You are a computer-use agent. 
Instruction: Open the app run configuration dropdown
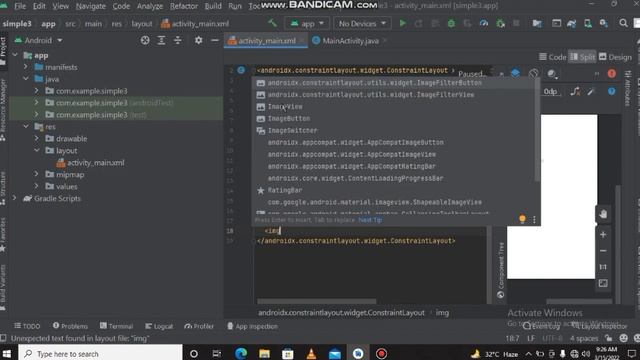(307, 23)
